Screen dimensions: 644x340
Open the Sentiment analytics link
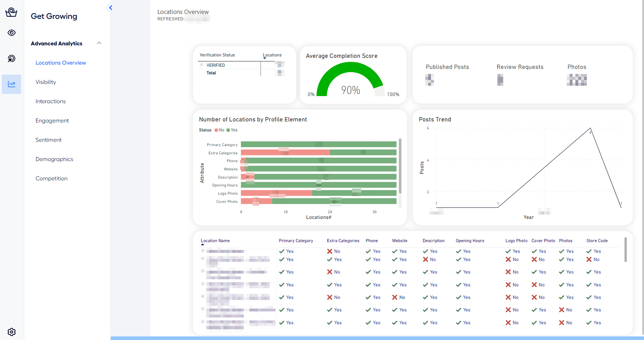[x=49, y=140]
